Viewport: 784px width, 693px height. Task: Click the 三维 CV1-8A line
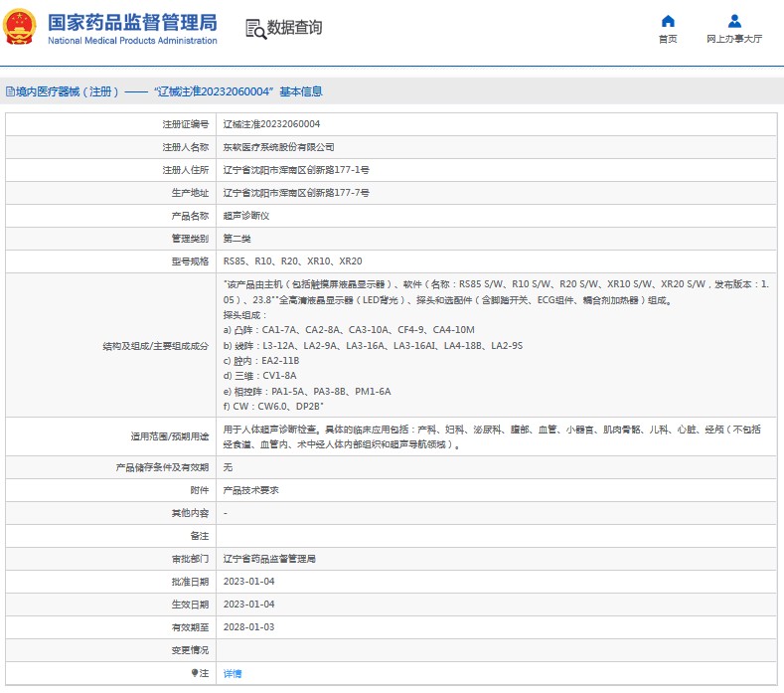[260, 376]
